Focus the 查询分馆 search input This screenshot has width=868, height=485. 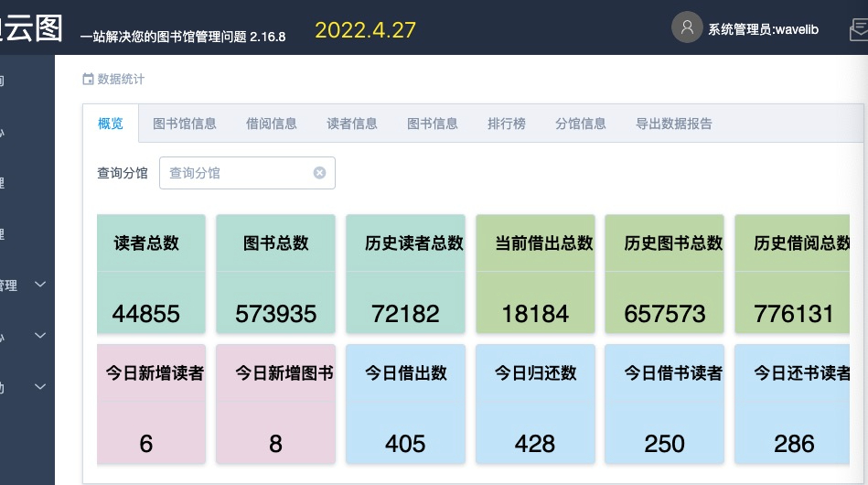coord(238,173)
